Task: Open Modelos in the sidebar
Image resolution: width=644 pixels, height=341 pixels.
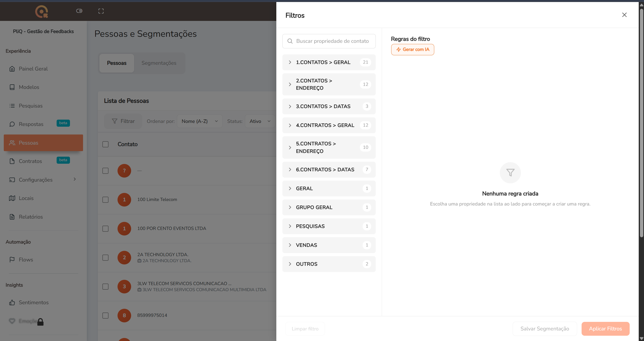Action: pos(43,87)
